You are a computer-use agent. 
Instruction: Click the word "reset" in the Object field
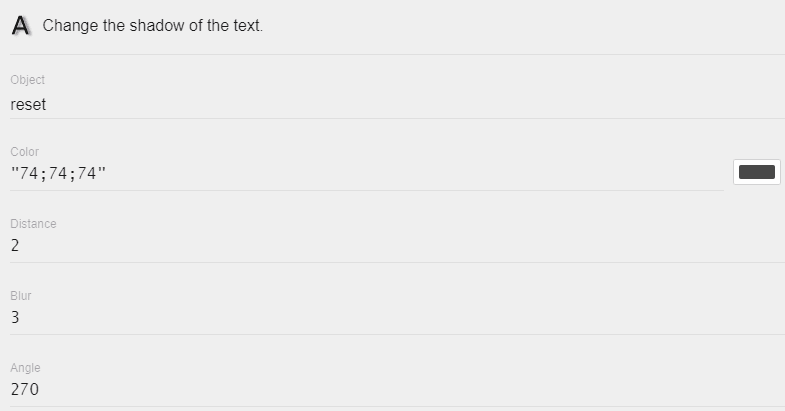click(x=28, y=104)
